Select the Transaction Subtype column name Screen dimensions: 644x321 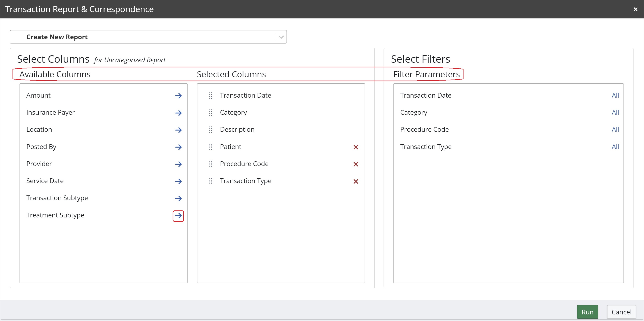57,198
